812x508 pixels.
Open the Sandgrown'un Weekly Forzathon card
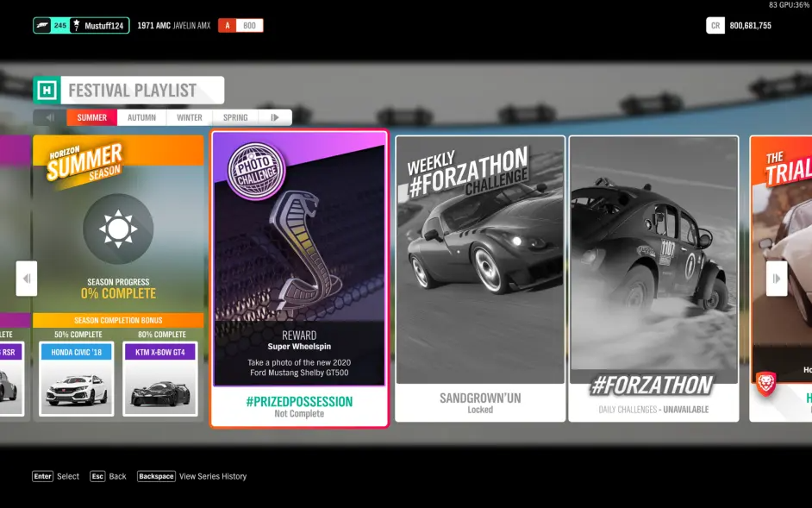point(480,279)
